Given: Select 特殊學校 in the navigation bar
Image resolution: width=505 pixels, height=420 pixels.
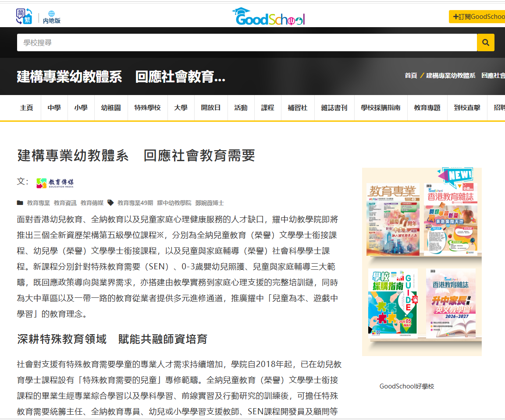Looking at the screenshot, I should pyautogui.click(x=147, y=108).
